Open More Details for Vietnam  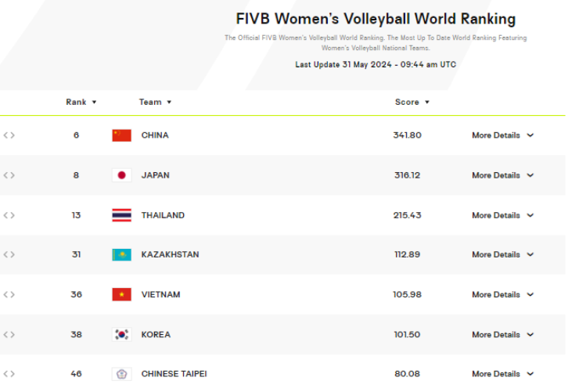(502, 295)
